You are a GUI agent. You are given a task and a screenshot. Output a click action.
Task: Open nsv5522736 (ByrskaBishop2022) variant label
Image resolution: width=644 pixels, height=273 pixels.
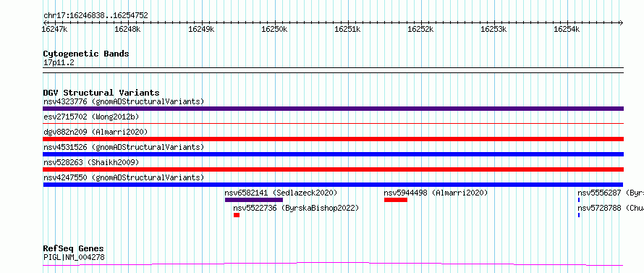point(296,208)
